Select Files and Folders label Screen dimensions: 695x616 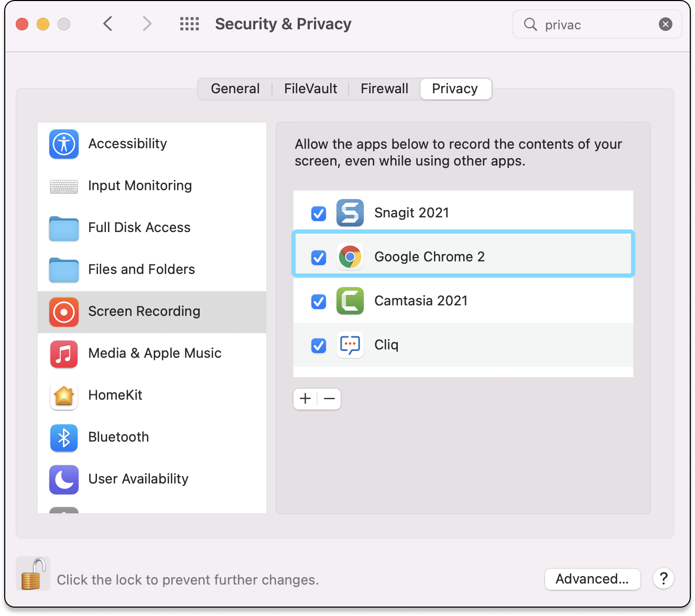(x=142, y=269)
